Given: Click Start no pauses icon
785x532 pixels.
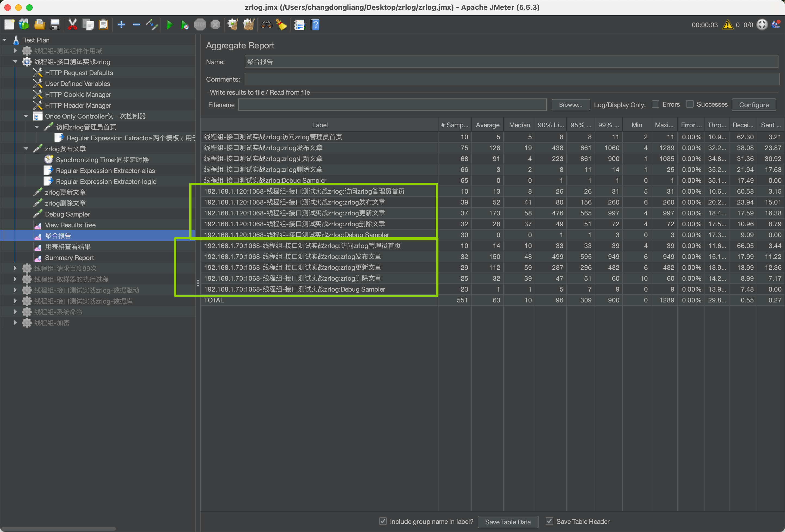Looking at the screenshot, I should point(184,25).
